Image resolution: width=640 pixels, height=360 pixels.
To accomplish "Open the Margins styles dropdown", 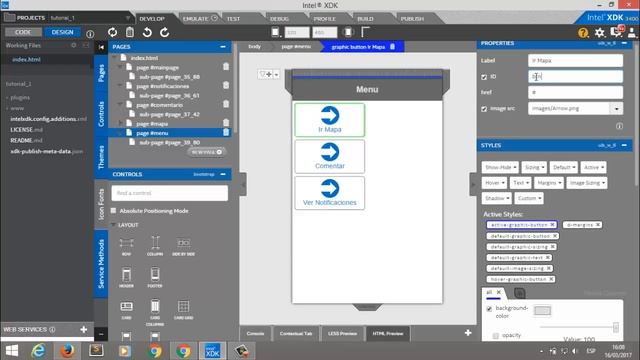I will click(x=549, y=183).
